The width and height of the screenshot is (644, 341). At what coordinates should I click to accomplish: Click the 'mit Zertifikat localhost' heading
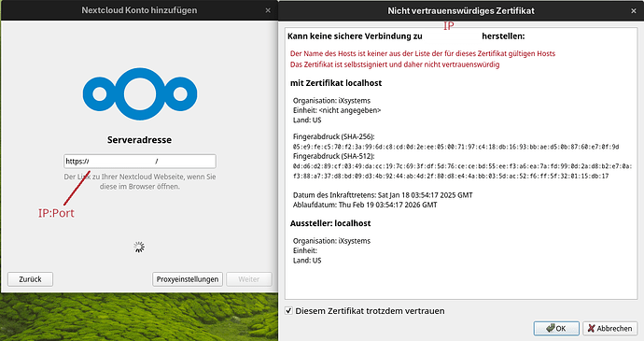point(336,83)
